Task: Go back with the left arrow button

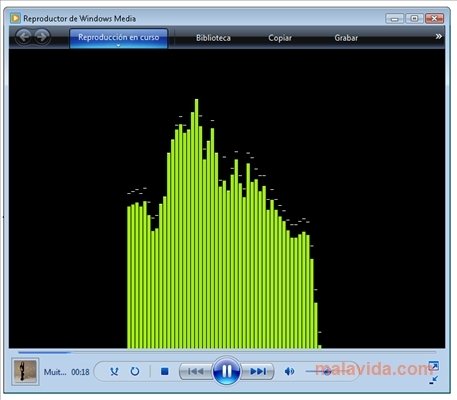Action: pos(23,37)
